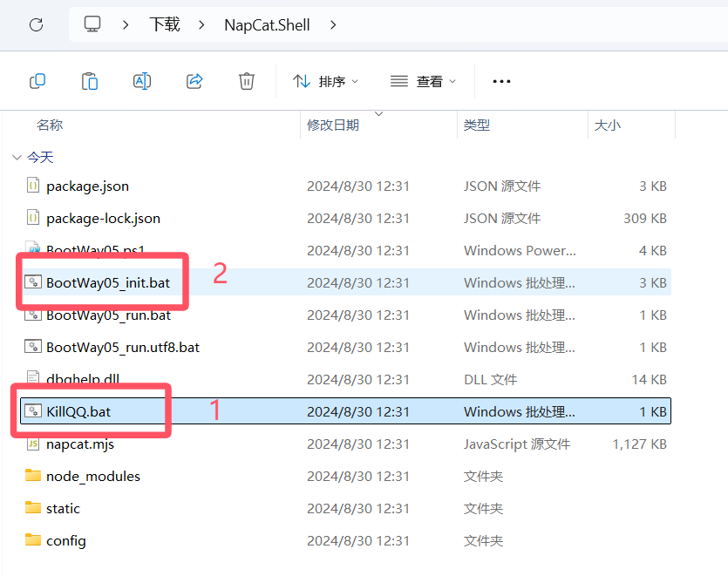The image size is (728, 576).
Task: Click the Paste clipboard icon
Action: pyautogui.click(x=90, y=81)
